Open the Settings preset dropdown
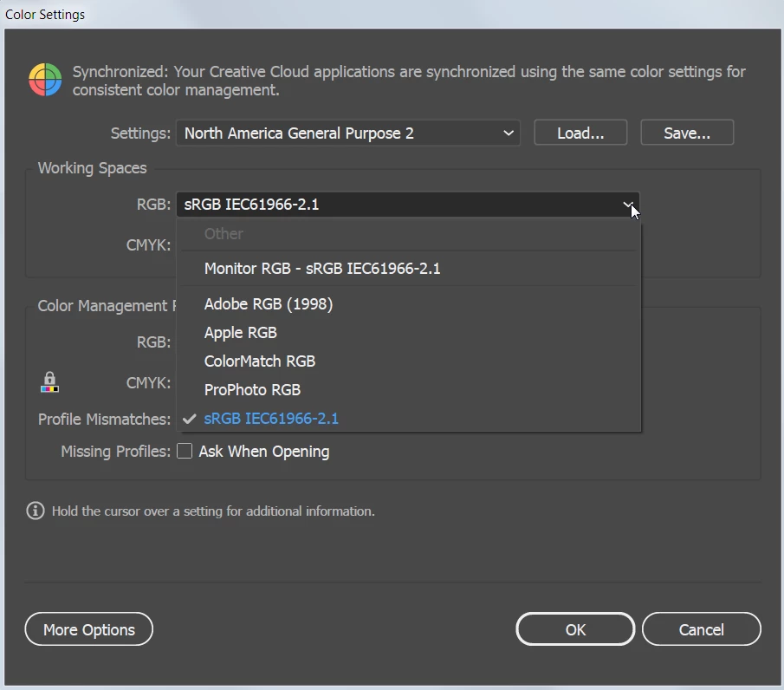 [348, 133]
